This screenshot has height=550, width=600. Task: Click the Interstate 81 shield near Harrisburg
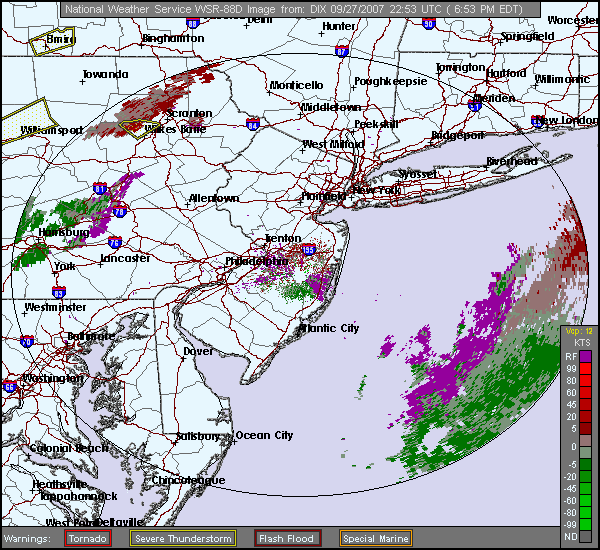click(x=100, y=188)
